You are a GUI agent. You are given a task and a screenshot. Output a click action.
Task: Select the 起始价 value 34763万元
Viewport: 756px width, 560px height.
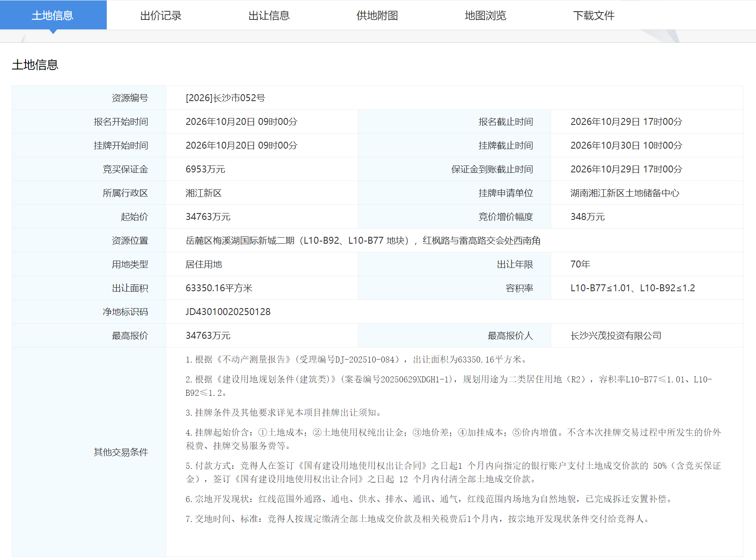coord(208,217)
